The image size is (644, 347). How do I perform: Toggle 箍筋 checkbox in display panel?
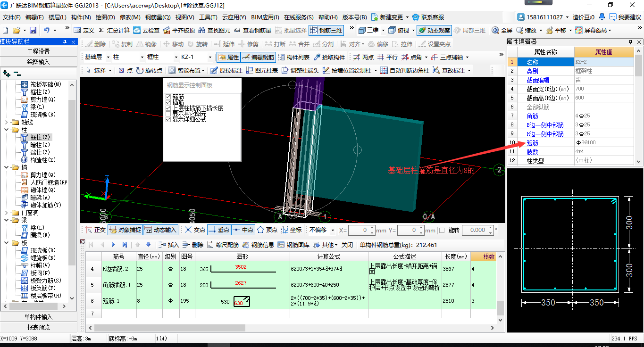pos(168,97)
